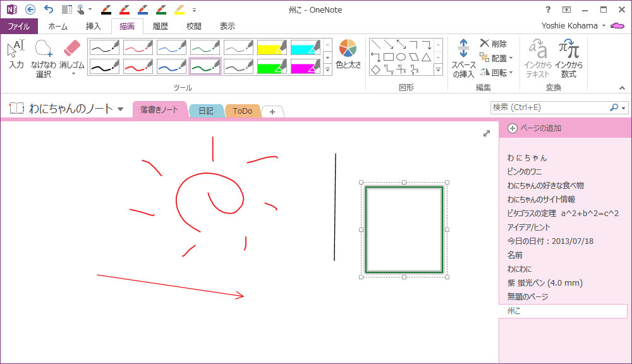Select the rectangle shape

389,58
